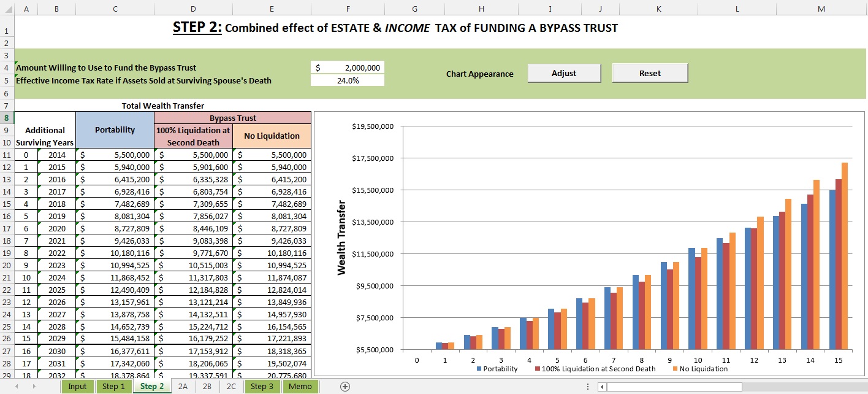Select column F by its header

pos(348,9)
